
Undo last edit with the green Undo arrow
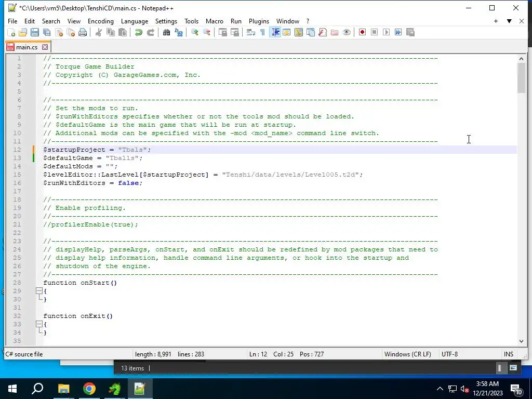[138, 32]
